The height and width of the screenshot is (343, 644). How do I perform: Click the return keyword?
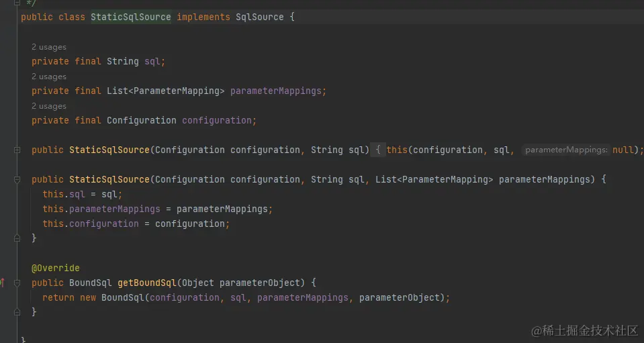tap(58, 298)
